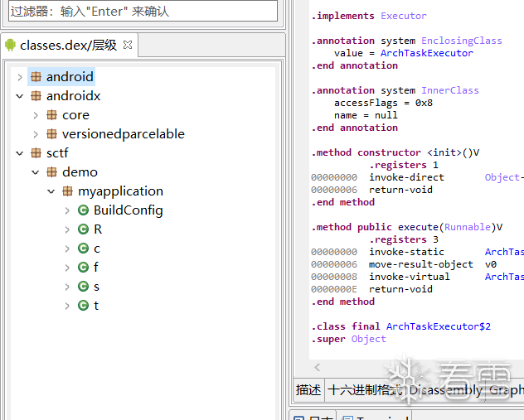This screenshot has height=420, width=524.
Task: Click the sctf package icon
Action: (36, 153)
